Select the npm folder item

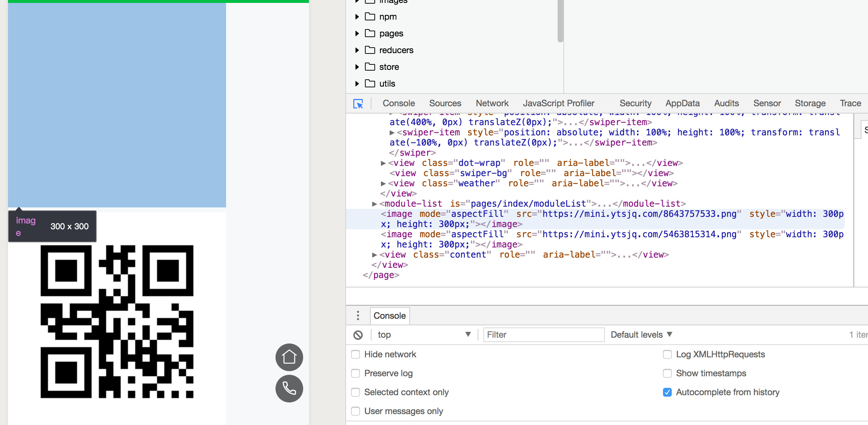point(387,17)
